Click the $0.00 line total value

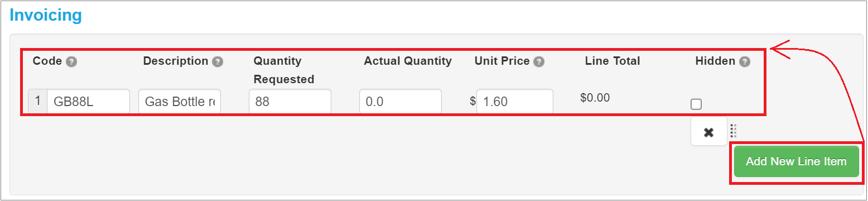[x=595, y=98]
